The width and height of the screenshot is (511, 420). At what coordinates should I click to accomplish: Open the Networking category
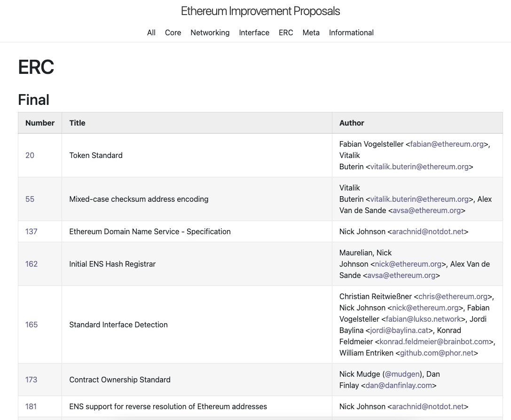(x=210, y=32)
